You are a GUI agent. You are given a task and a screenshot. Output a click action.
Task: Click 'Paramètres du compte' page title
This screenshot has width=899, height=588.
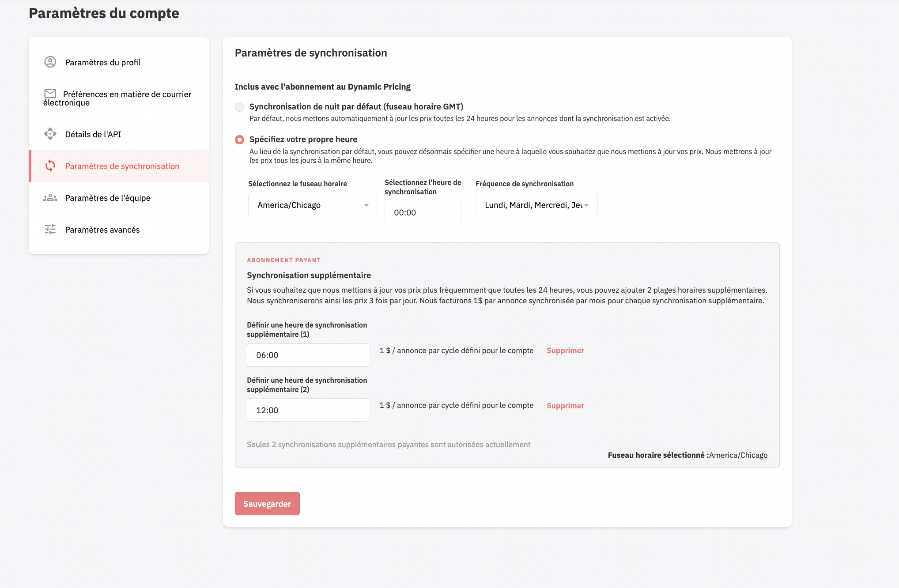[x=104, y=13]
